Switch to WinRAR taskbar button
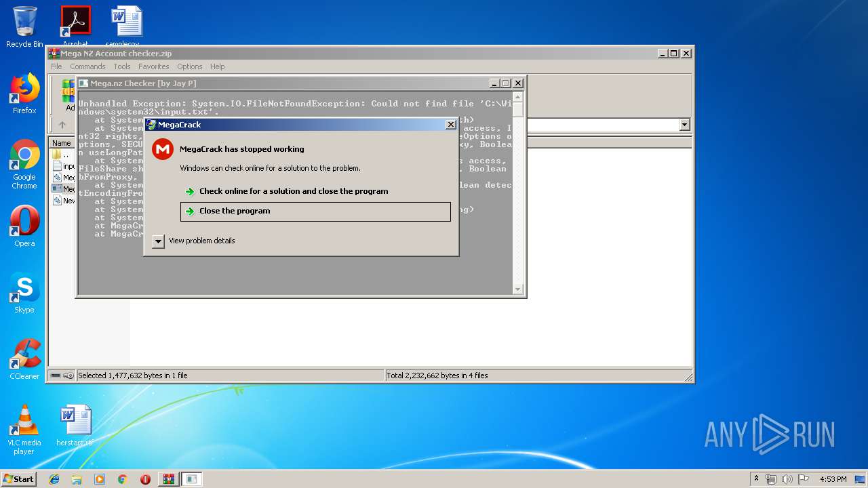This screenshot has width=868, height=488. (x=168, y=479)
